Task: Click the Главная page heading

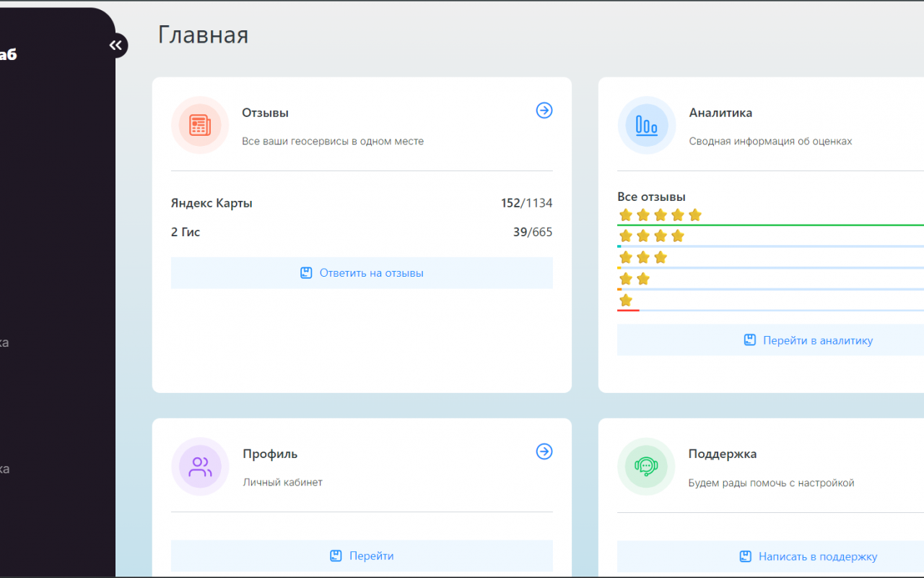Action: 203,35
